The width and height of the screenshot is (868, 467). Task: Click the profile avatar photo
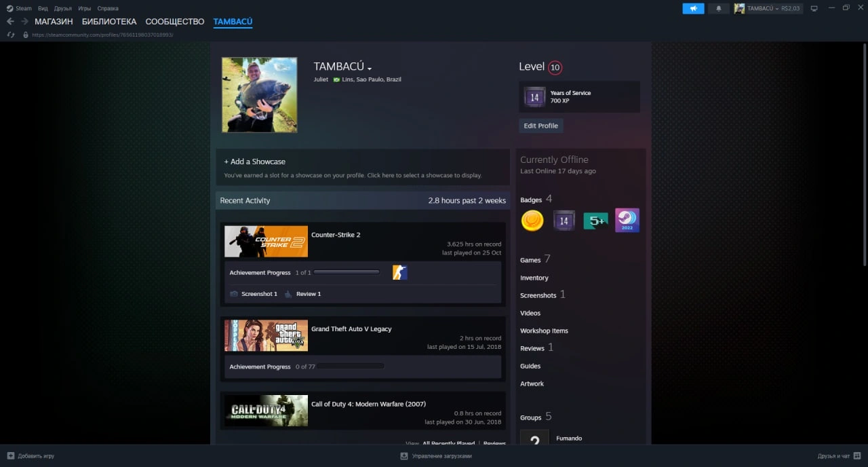[259, 94]
